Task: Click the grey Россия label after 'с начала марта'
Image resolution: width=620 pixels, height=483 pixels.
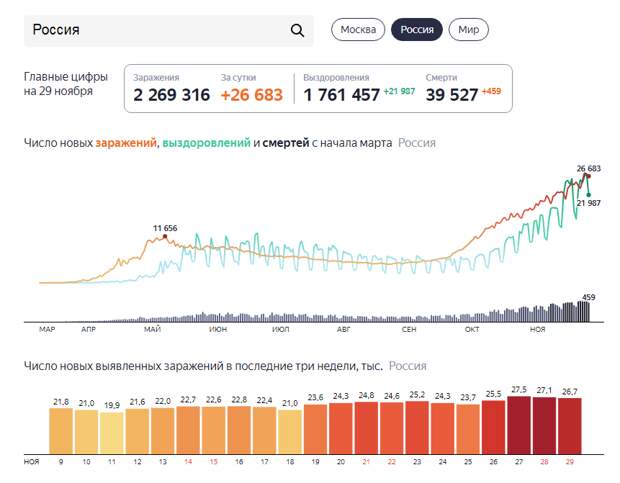Action: (417, 143)
